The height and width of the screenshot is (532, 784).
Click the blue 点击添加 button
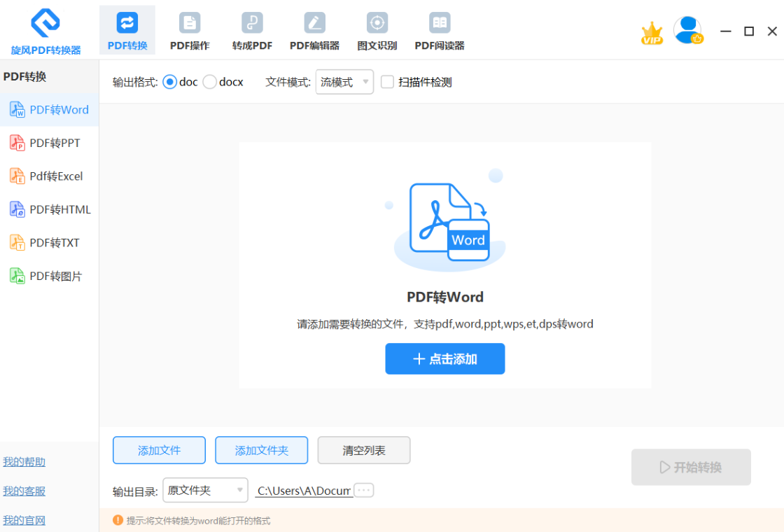(x=444, y=359)
